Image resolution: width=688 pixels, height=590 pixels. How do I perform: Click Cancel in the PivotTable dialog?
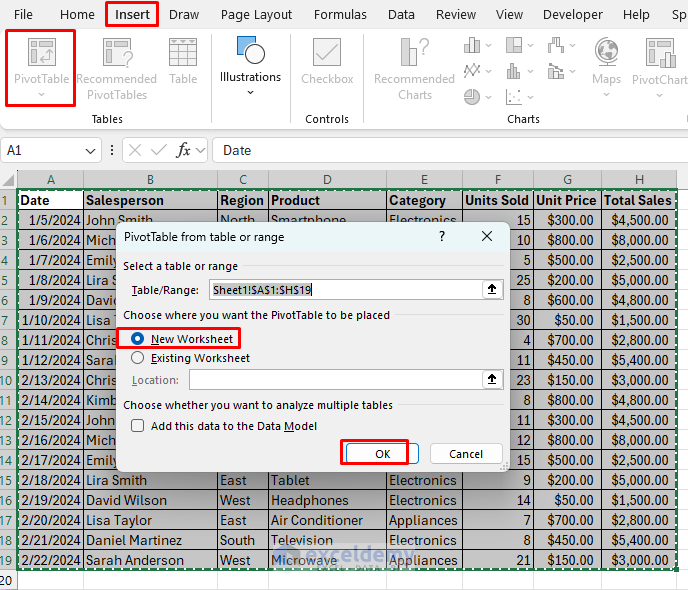click(465, 453)
